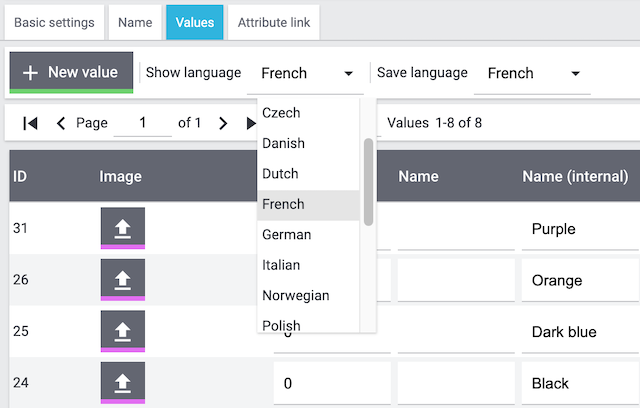
Task: Pick Italian from the language options
Action: point(281,265)
